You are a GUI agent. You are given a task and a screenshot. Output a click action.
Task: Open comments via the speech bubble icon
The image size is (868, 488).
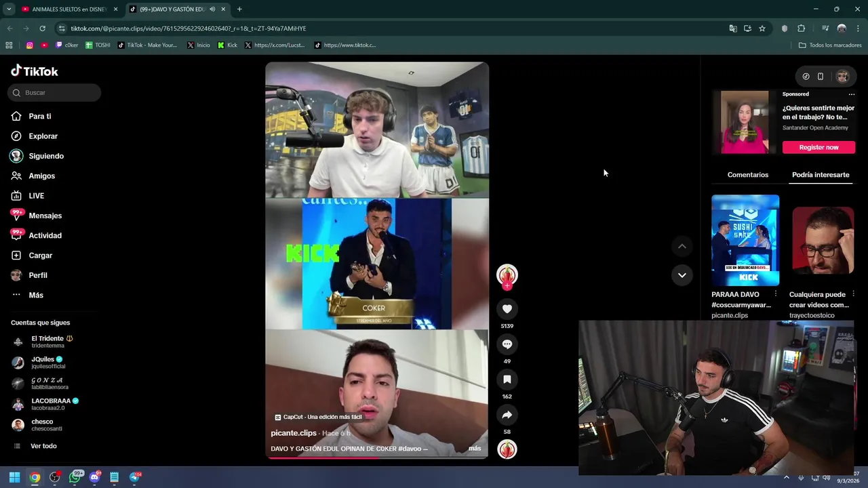[507, 344]
